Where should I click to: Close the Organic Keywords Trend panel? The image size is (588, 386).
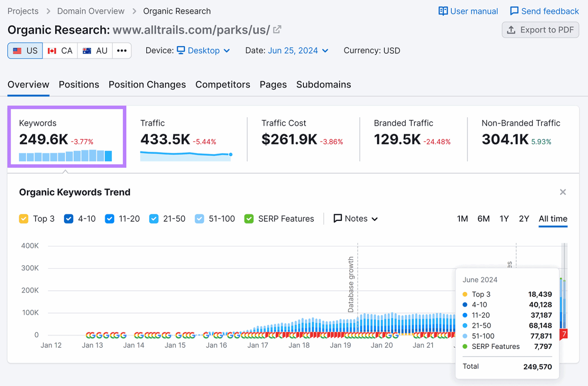point(563,192)
